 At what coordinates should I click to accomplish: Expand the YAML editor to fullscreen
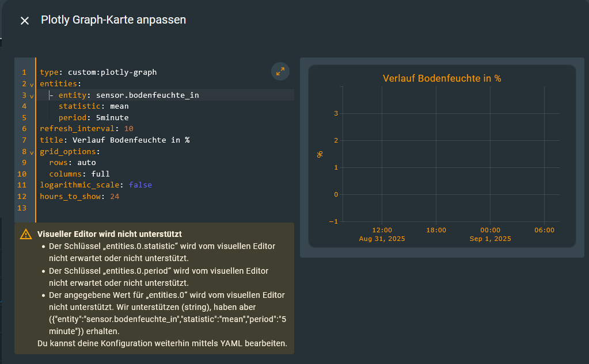click(280, 71)
